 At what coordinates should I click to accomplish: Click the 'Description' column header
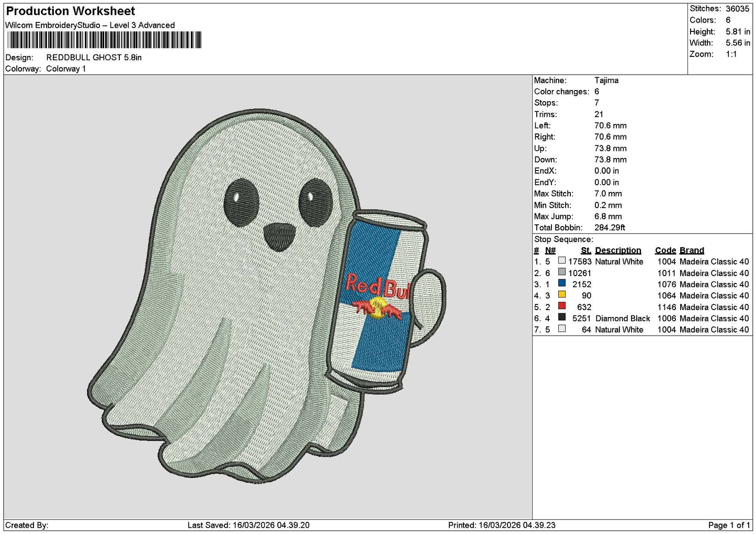(x=618, y=251)
